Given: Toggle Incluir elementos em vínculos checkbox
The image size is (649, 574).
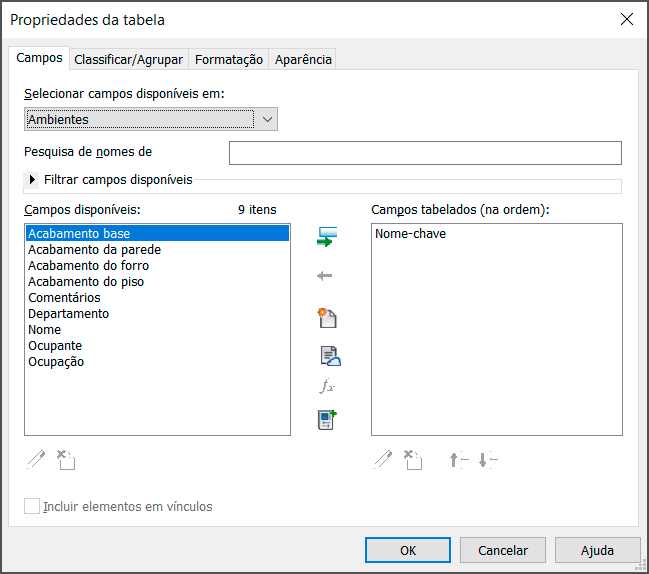Looking at the screenshot, I should click(x=32, y=506).
